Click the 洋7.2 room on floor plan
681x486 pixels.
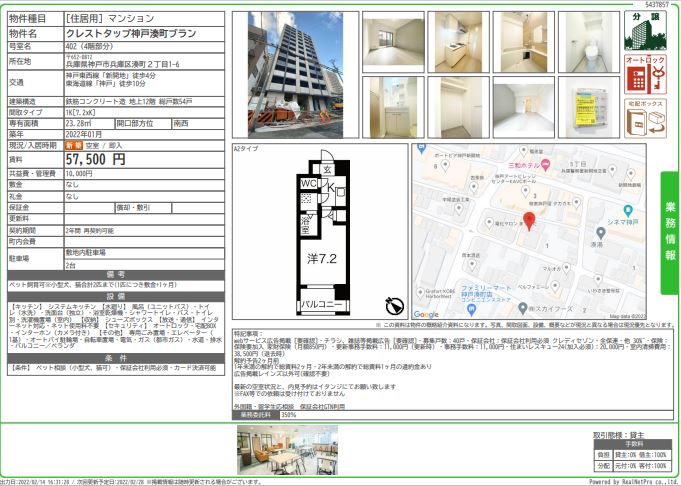coord(322,259)
